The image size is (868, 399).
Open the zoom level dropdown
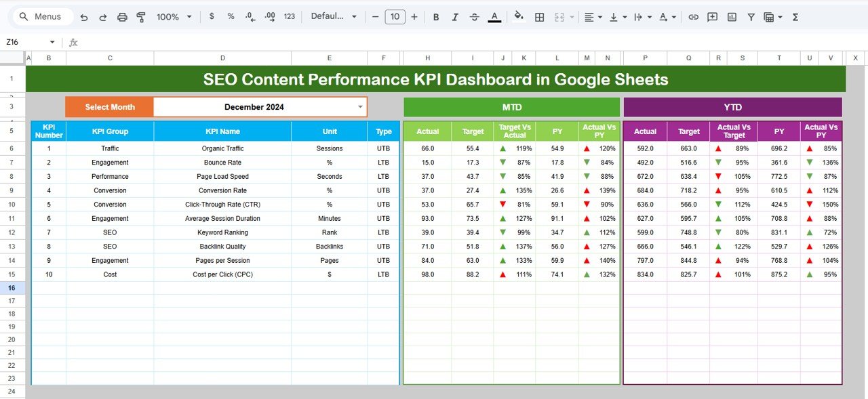pyautogui.click(x=173, y=16)
